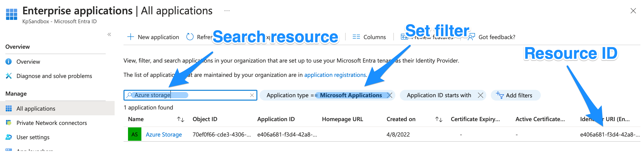This screenshot has width=644, height=160.
Task: Click Object ID value 70ef0f66-cde3-4306
Action: pos(221,135)
